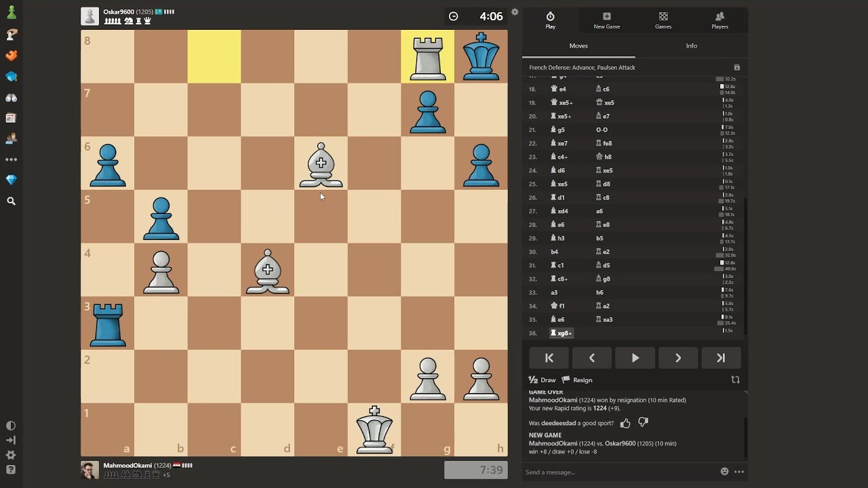Offer a Draw

(x=542, y=380)
